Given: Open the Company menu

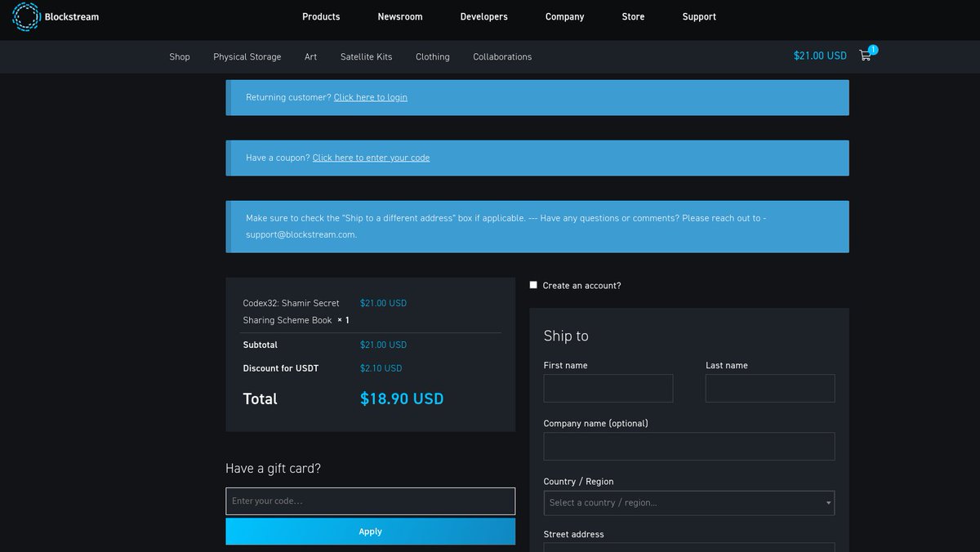Looking at the screenshot, I should point(564,16).
